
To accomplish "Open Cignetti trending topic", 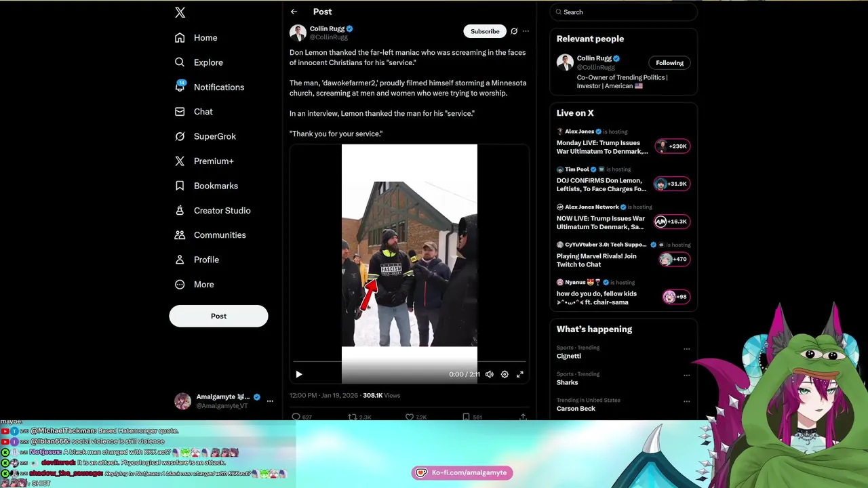I will (569, 356).
